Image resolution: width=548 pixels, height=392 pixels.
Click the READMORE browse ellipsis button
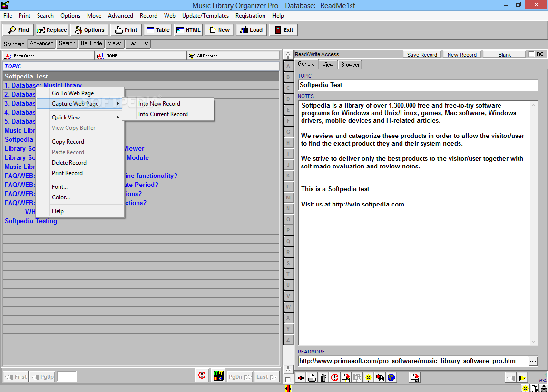coord(533,361)
